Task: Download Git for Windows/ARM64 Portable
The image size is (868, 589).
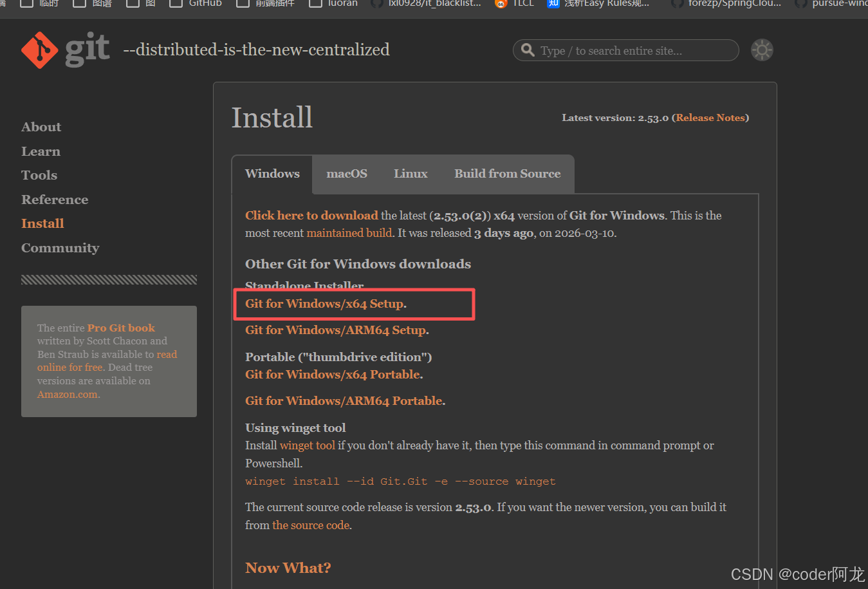Action: point(345,401)
